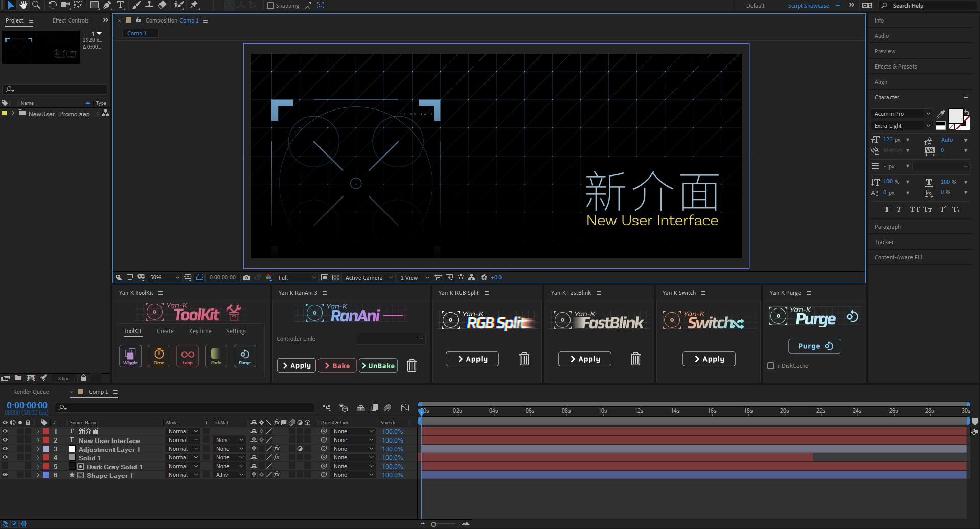This screenshot has height=529, width=980.
Task: Toggle the adjustment layer switch on Adjustment Layer 1
Action: (300, 449)
